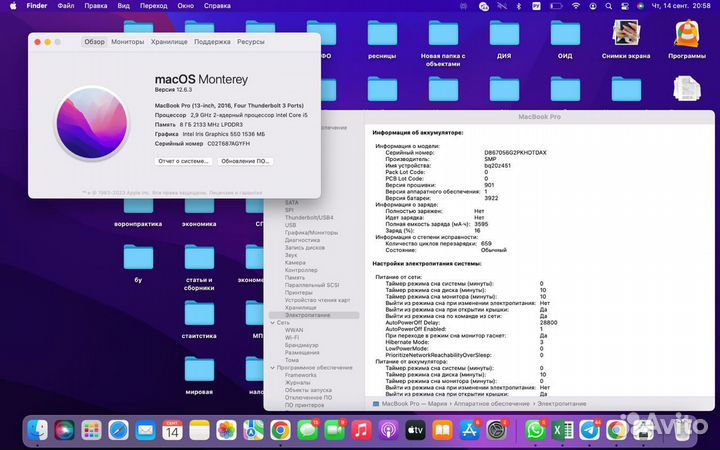Select Thunderbolt/USB4 in the sidebar

(309, 218)
